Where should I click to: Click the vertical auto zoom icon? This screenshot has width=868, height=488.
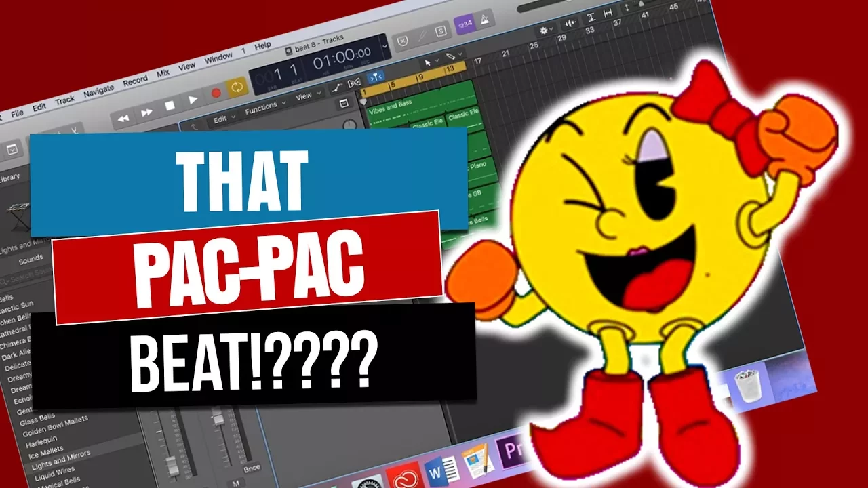(x=591, y=18)
